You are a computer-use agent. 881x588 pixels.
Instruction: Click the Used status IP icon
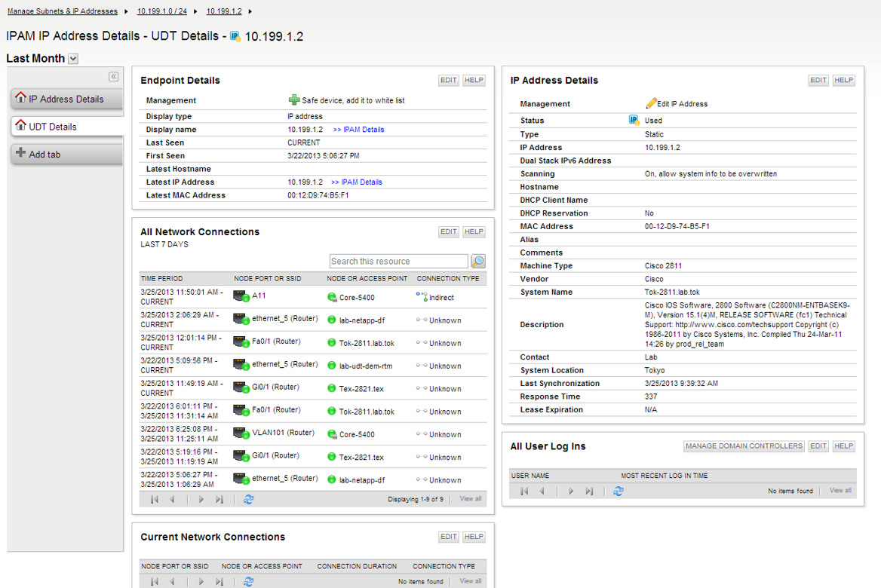(634, 120)
